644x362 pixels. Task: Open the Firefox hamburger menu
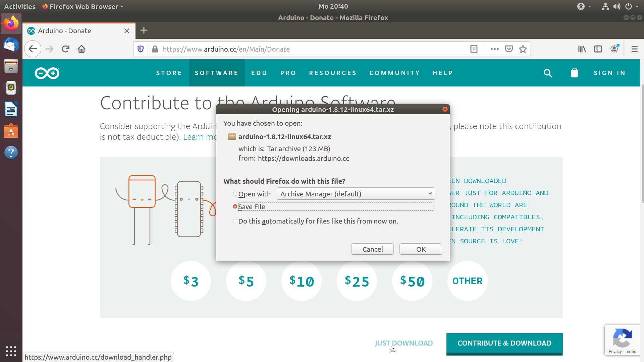(x=634, y=49)
